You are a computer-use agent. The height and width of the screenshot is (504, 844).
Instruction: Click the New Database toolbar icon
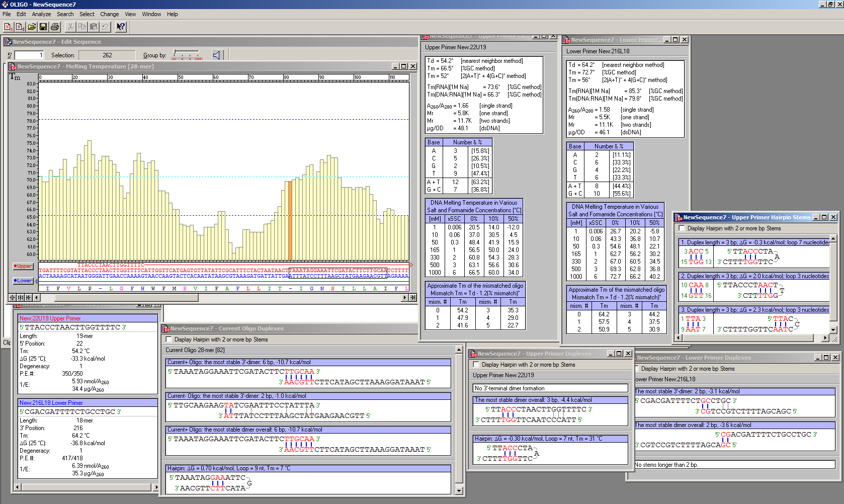click(20, 27)
